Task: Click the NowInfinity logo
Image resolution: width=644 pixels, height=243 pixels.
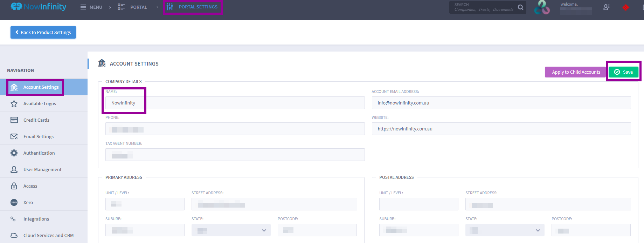Action: tap(39, 7)
